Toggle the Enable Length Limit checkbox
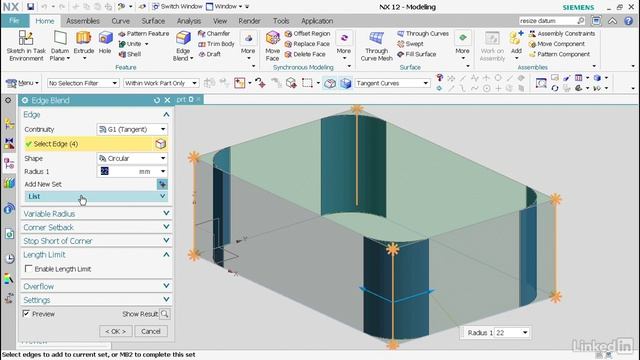Viewport: 640px width, 360px height. [28, 269]
